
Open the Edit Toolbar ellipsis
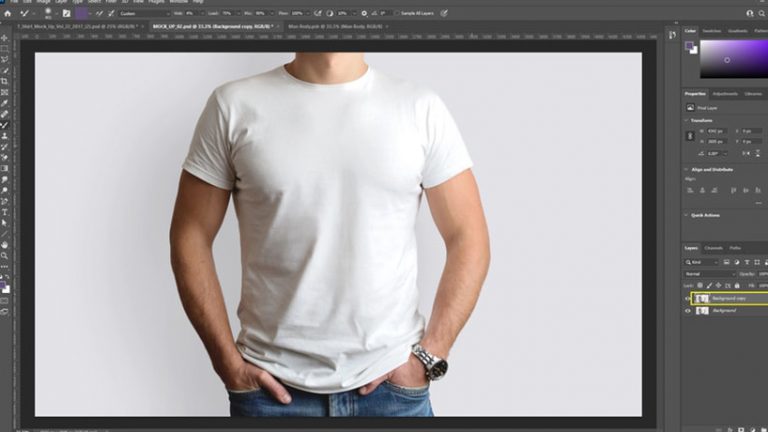(4, 266)
